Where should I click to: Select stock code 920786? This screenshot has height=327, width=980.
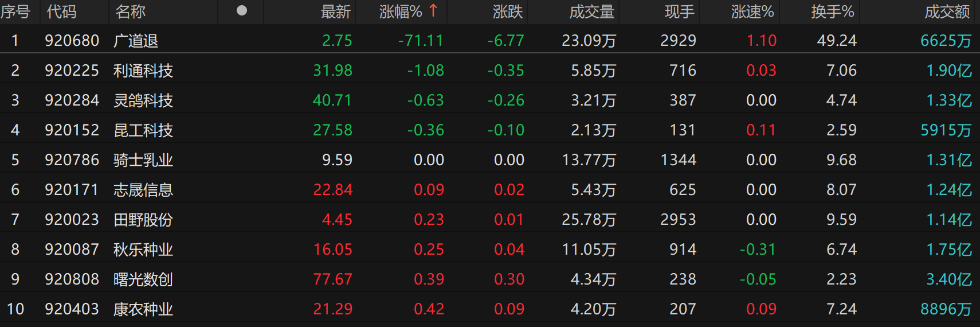click(72, 160)
